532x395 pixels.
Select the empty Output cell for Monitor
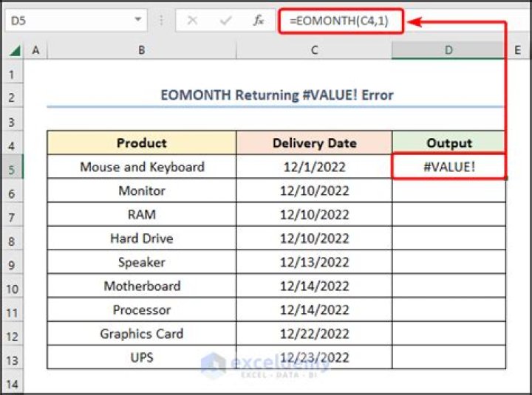[x=449, y=190]
